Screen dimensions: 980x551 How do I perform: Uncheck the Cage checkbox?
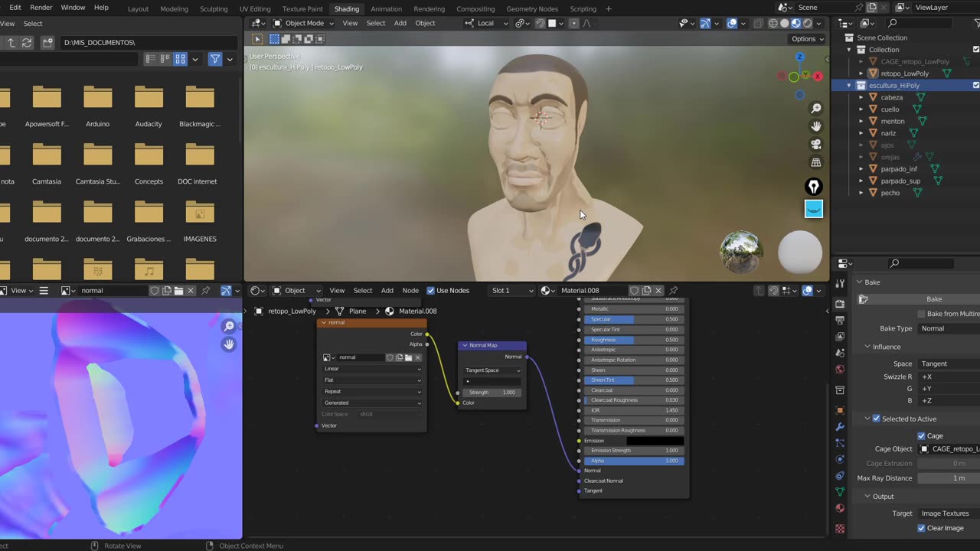click(922, 435)
